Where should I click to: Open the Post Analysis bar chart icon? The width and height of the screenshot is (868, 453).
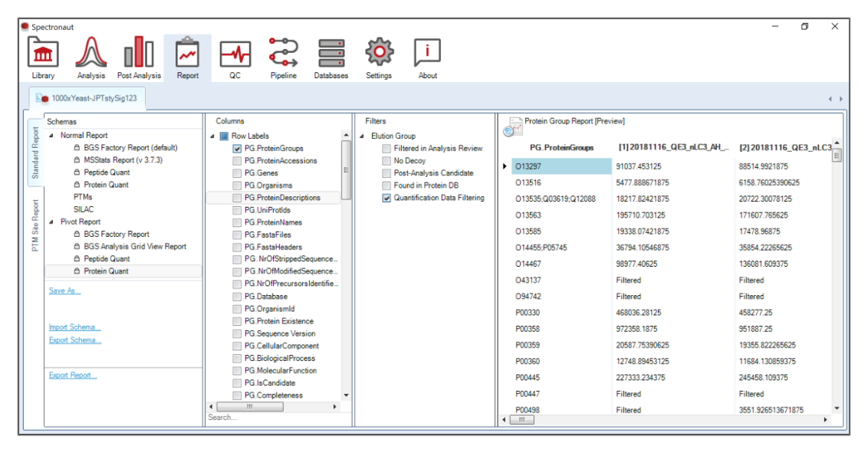click(139, 53)
